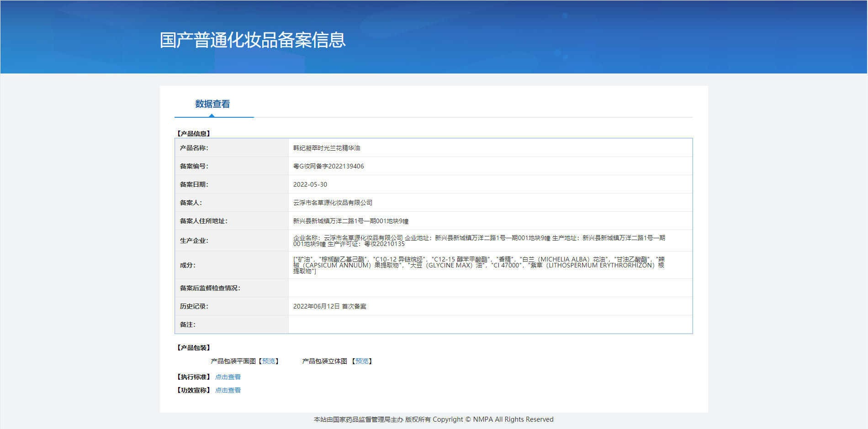The width and height of the screenshot is (868, 429).
Task: Select the filing date 2022-05-30
Action: click(310, 184)
